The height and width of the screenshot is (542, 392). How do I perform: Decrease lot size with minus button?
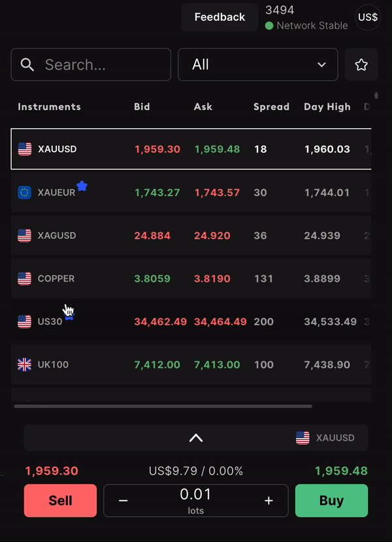[123, 501]
